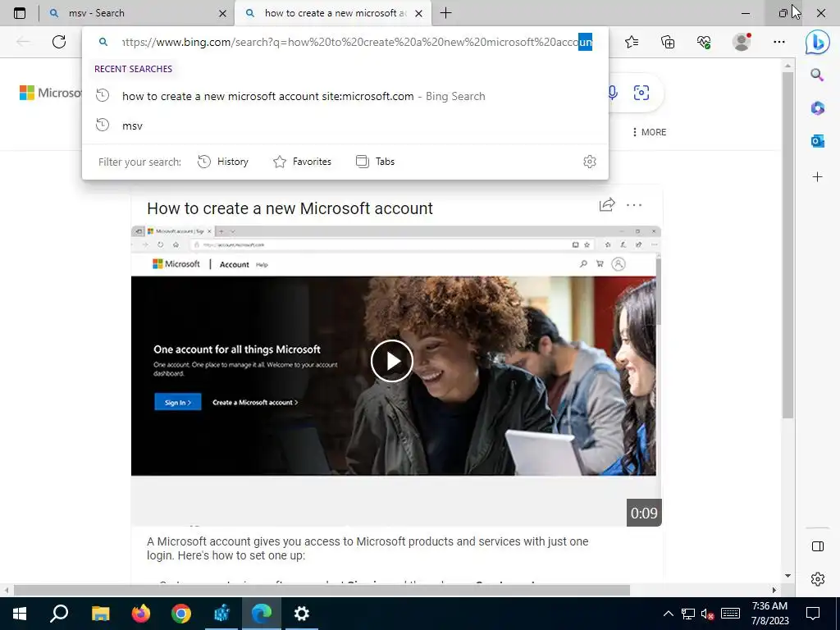Open Microsoft 365 sidebar icon
840x630 pixels.
pyautogui.click(x=818, y=108)
